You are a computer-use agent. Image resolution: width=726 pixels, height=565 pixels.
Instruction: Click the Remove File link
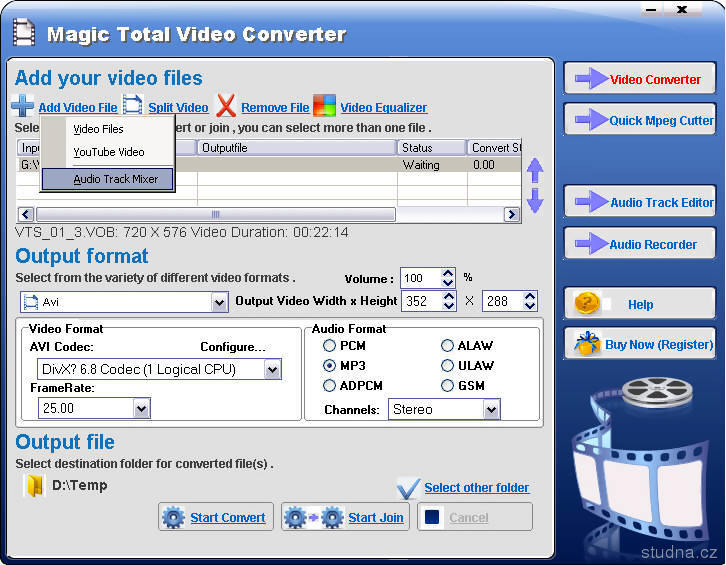275,107
